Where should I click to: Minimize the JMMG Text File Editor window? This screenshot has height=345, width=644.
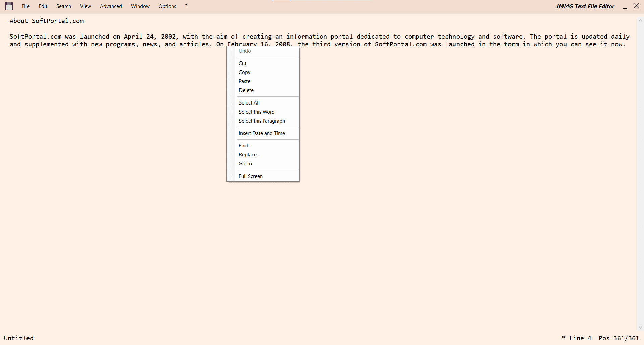click(x=625, y=6)
